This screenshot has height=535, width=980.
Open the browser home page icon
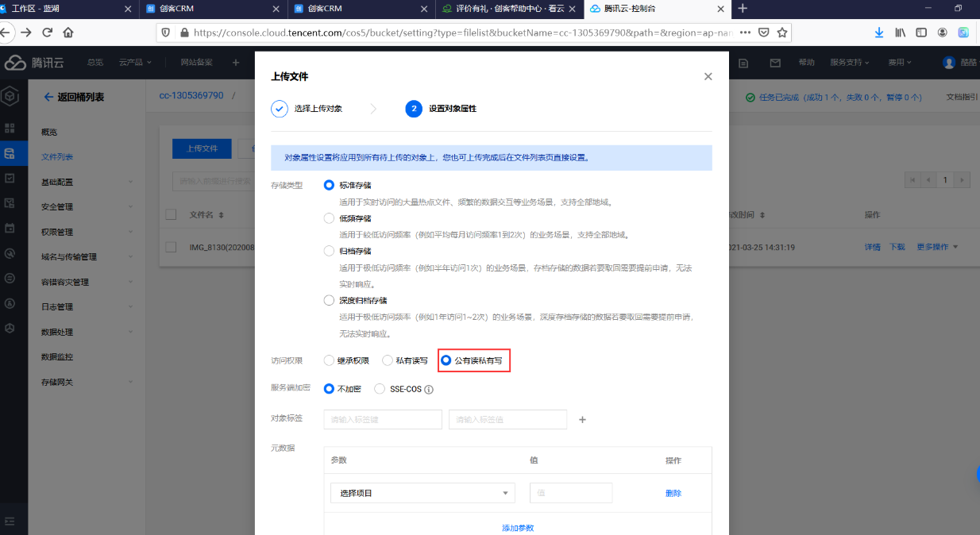(x=68, y=33)
